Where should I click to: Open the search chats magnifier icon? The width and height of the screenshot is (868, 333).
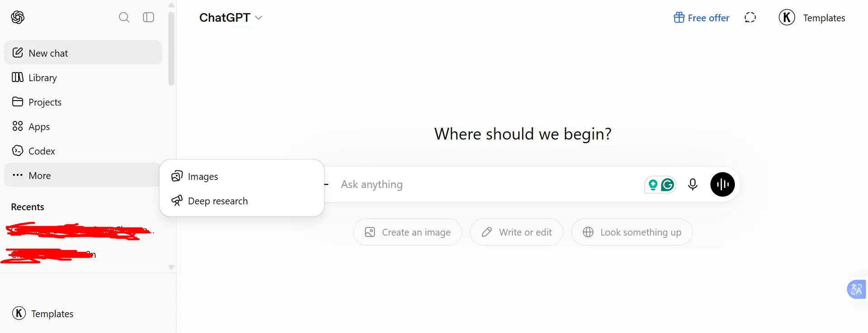pos(124,17)
